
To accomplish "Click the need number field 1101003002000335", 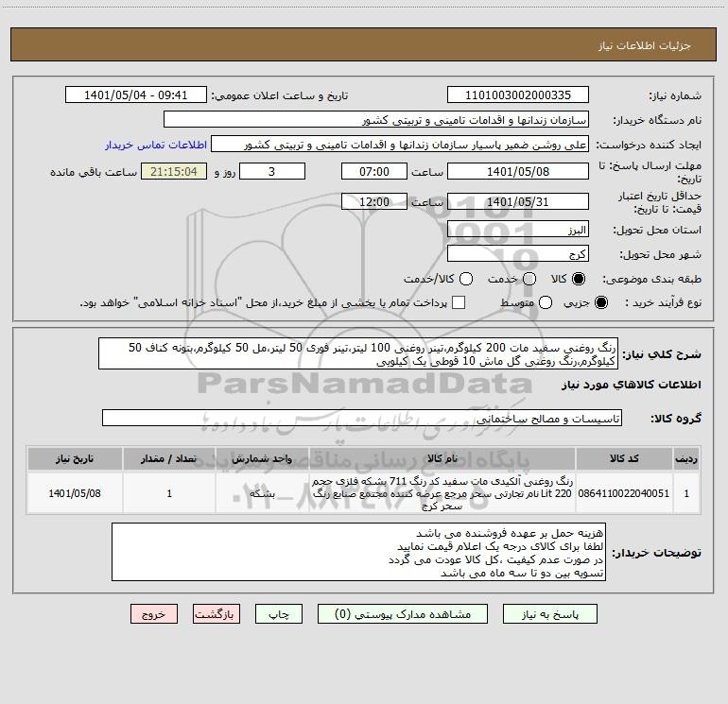I will tap(518, 95).
